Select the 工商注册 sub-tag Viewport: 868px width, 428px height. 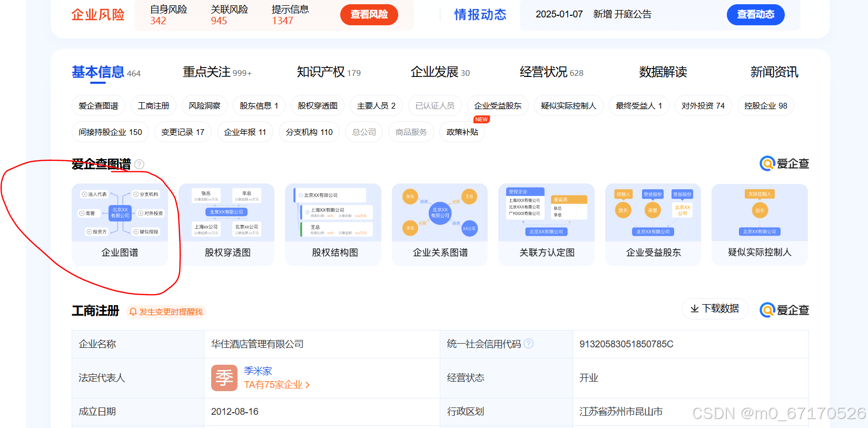(153, 106)
